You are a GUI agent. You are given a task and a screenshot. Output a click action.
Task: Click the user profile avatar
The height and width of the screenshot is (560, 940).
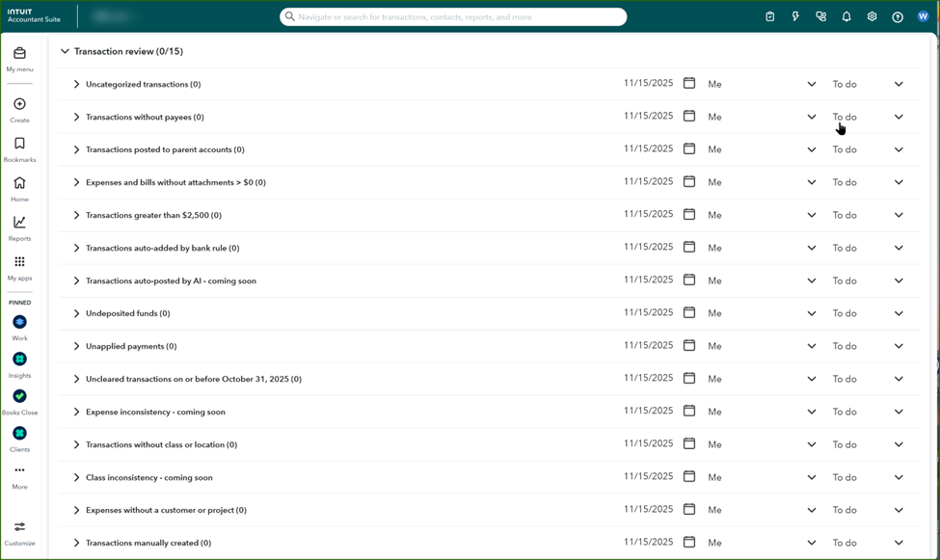[x=923, y=16]
